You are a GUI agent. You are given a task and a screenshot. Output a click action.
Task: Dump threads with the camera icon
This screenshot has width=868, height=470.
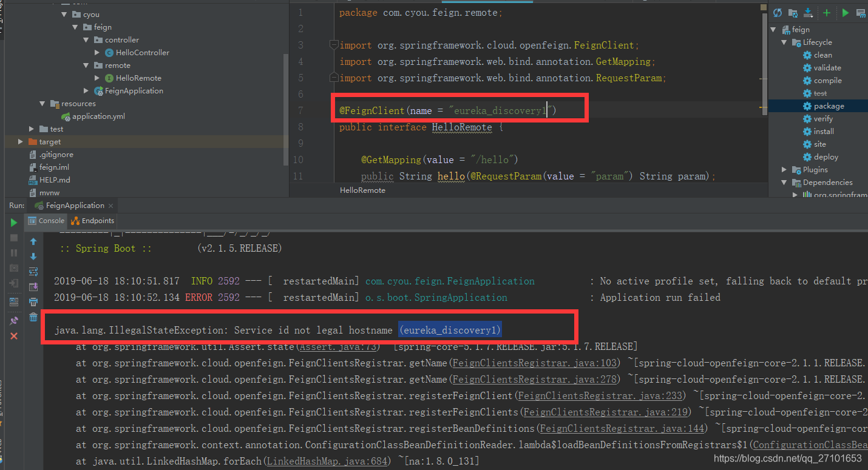point(14,268)
